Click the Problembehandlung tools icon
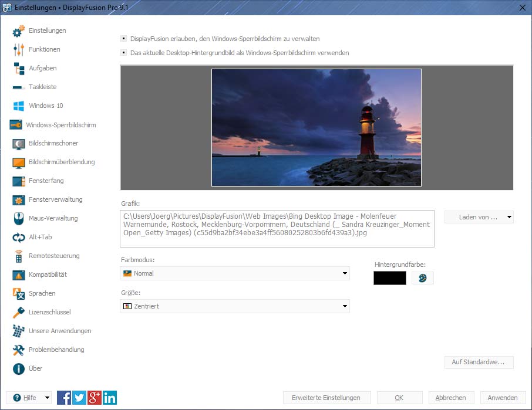 pyautogui.click(x=19, y=350)
